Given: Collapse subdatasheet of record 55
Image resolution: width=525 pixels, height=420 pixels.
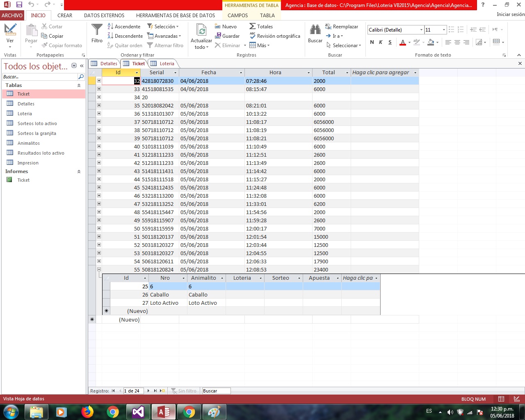Looking at the screenshot, I should (x=99, y=269).
